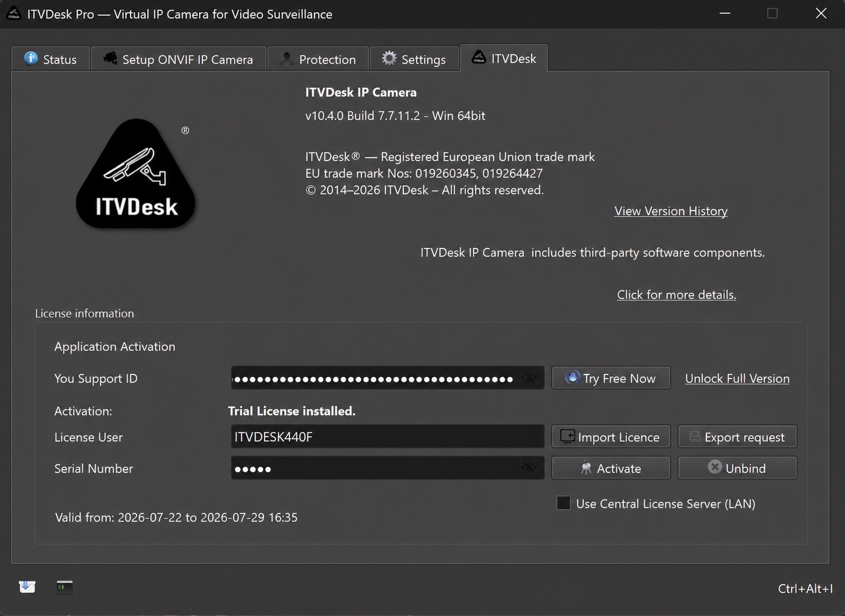Click the EU trade mark Nos line
The width and height of the screenshot is (845, 616).
point(424,173)
